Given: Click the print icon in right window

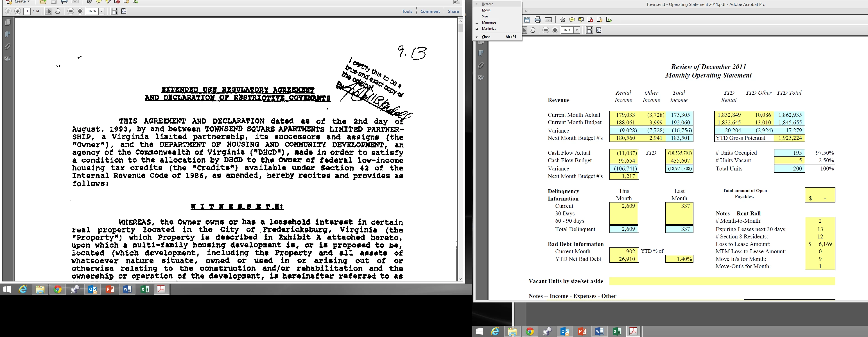Looking at the screenshot, I should 538,20.
